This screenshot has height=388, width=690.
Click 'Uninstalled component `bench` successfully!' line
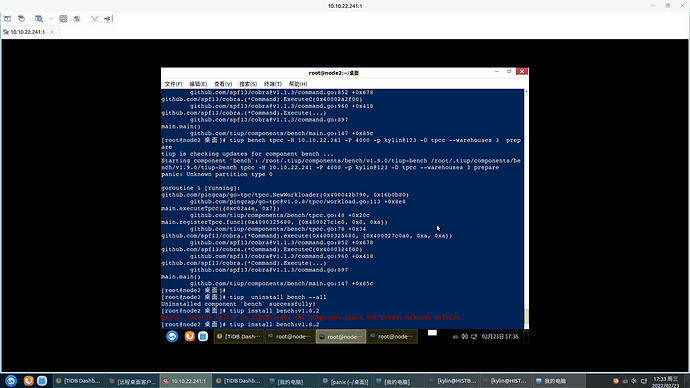click(239, 304)
